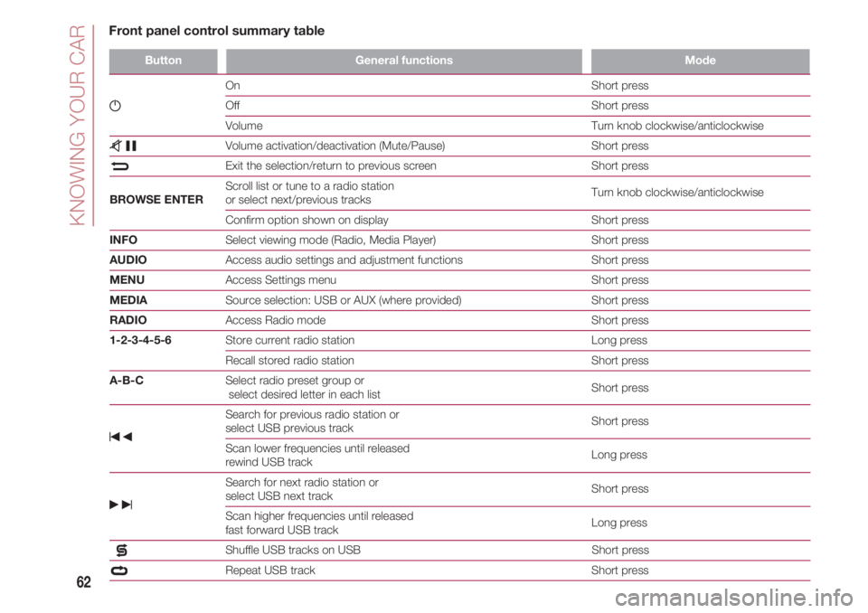Select the 'Button' column header
Image resolution: width=868 pixels, height=613 pixels.
pyautogui.click(x=164, y=61)
